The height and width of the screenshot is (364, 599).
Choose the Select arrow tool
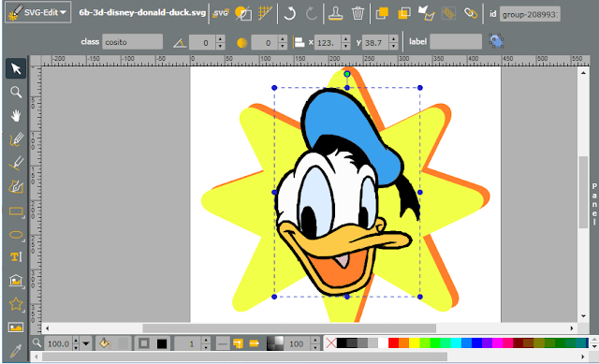pos(16,68)
